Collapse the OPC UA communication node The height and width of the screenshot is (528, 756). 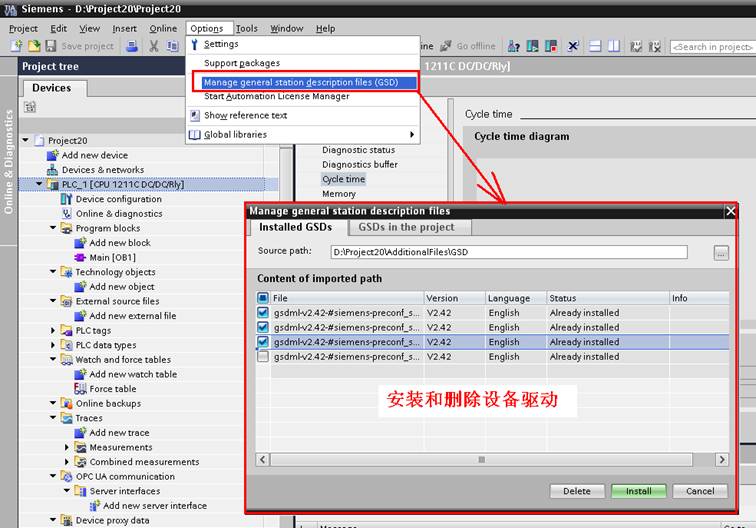tap(53, 476)
